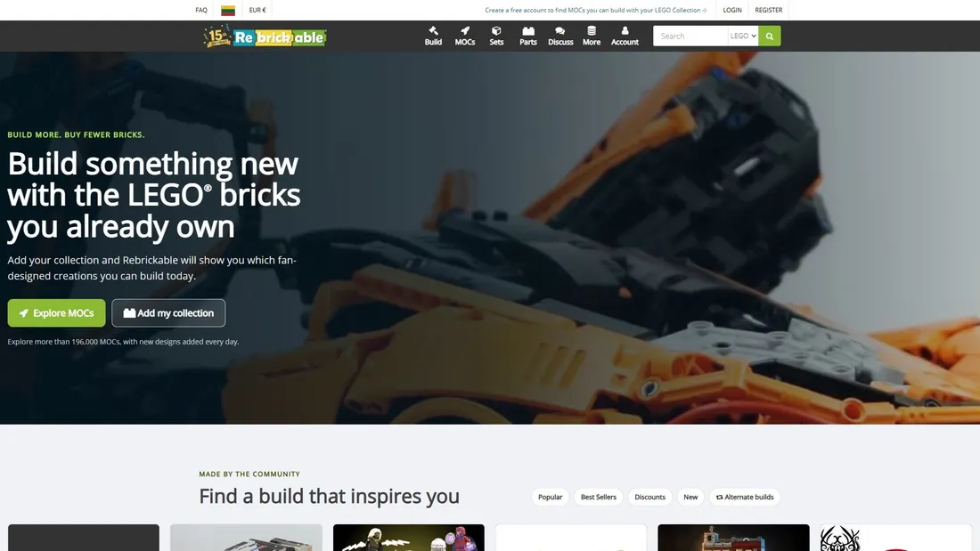980x551 pixels.
Task: Open the minifigures MOC thumbnail with black background
Action: (409, 538)
